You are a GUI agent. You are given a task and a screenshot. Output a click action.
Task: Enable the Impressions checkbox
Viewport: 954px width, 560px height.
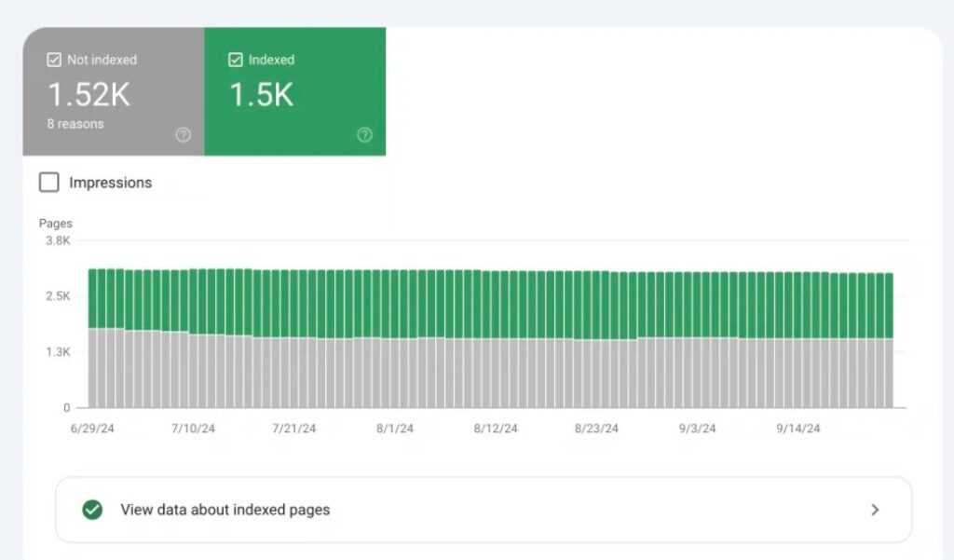48,183
